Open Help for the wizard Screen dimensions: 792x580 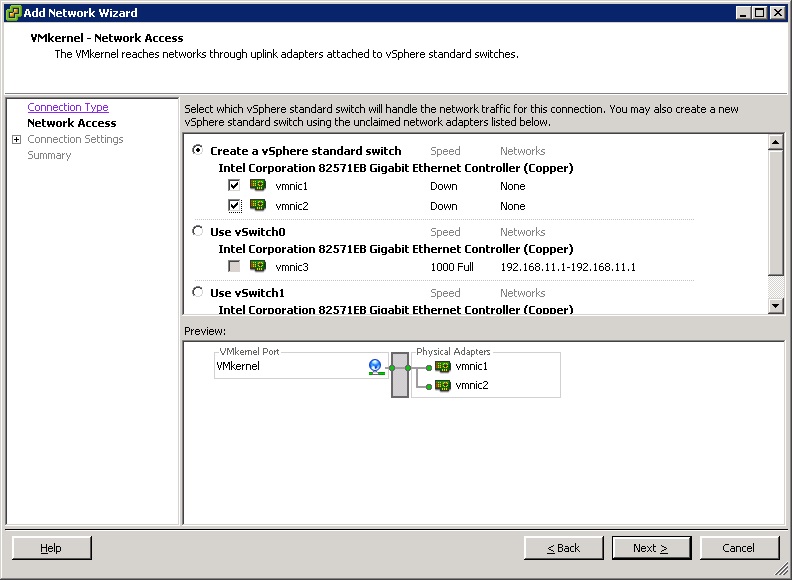click(x=51, y=548)
